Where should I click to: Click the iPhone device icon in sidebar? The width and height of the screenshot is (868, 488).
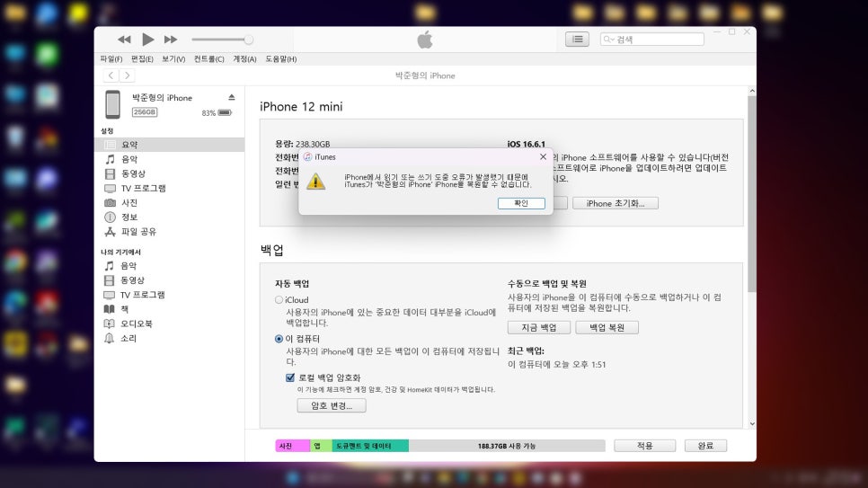tap(113, 104)
